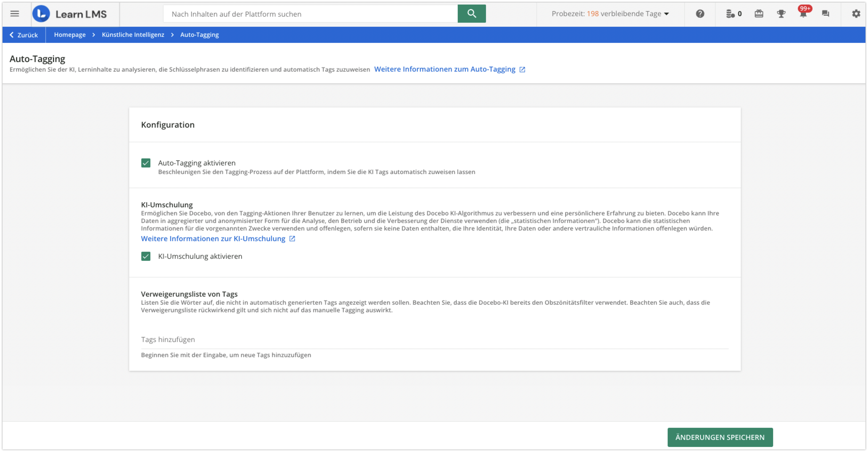Open the trophy gamification icon
The image size is (868, 452).
781,14
